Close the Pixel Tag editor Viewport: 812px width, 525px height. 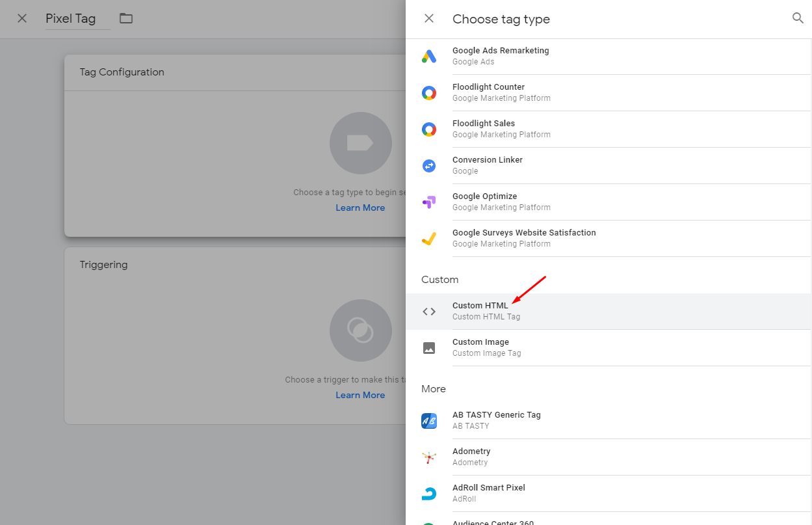[22, 18]
